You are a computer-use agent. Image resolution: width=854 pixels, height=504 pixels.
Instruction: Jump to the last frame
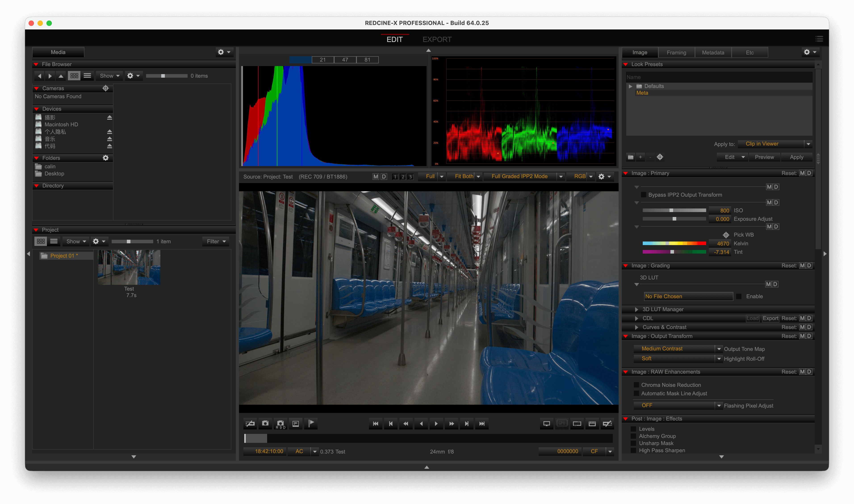pyautogui.click(x=482, y=424)
